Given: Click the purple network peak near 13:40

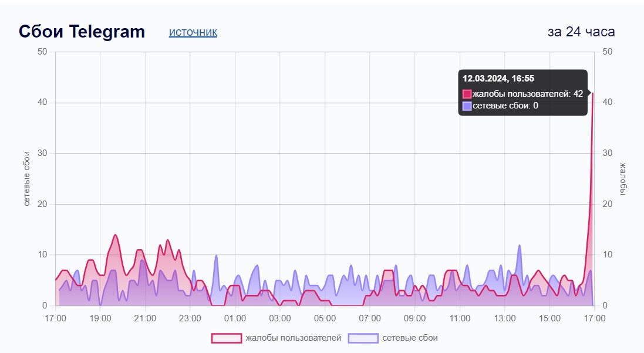Looking at the screenshot, I should (519, 246).
